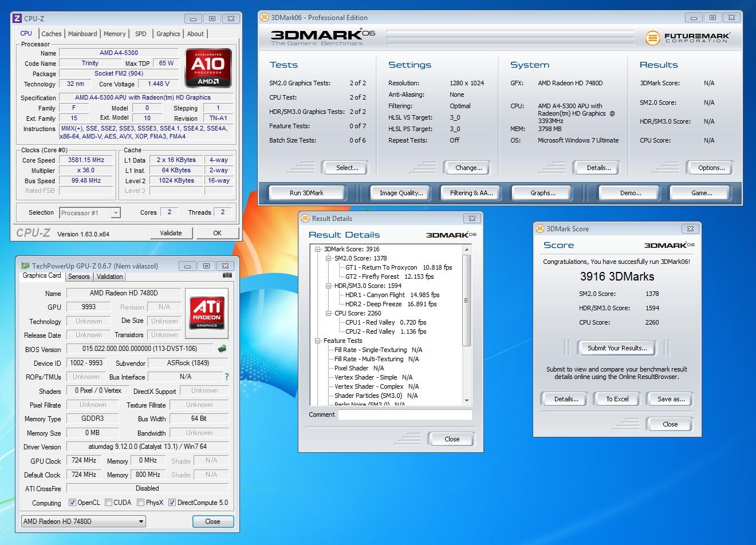Click the 3DMark Score window title icon
Screen dimensions: 756x545
tap(540, 228)
